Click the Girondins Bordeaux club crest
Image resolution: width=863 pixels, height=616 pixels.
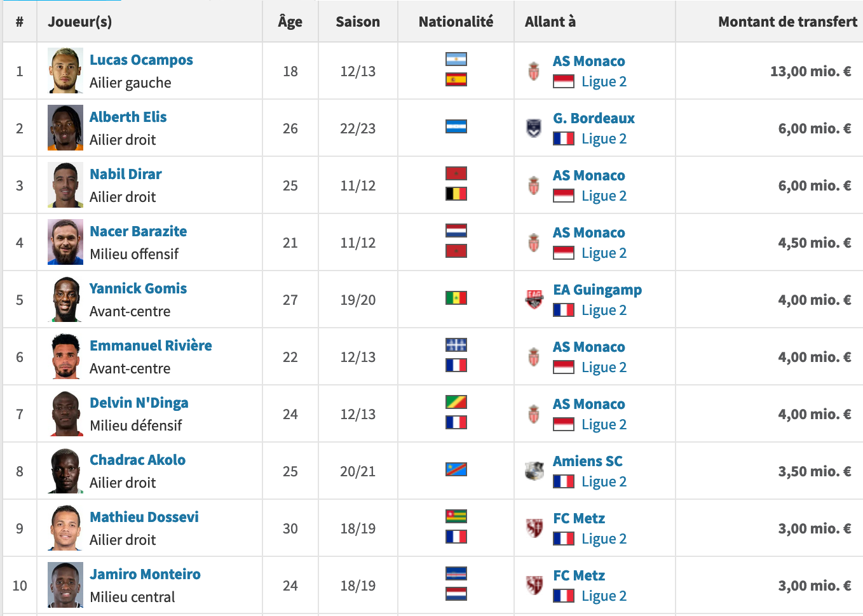point(534,128)
